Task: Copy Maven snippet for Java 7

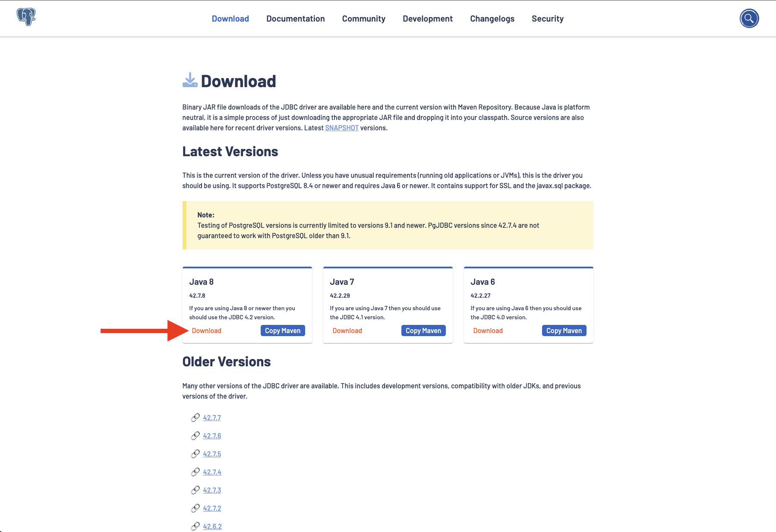Action: point(423,331)
